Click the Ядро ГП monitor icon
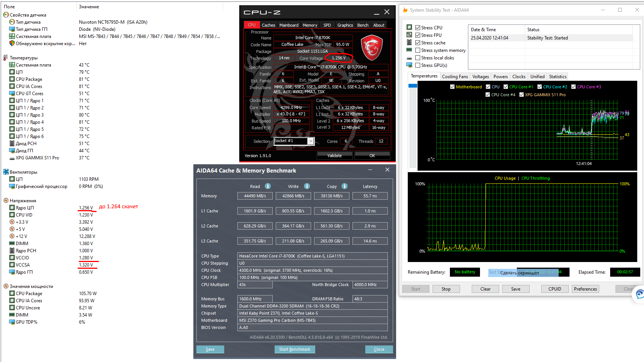Viewport: 644px width, 362px height. [x=12, y=272]
